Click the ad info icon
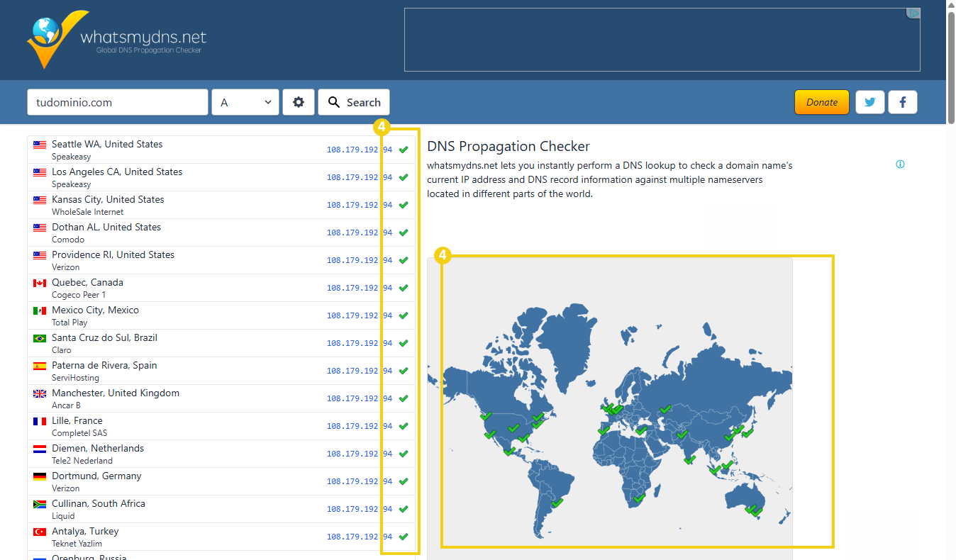956x560 pixels. (900, 164)
